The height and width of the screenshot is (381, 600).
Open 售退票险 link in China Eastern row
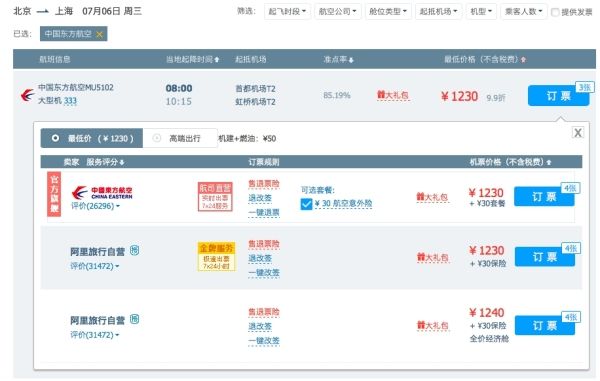point(264,184)
